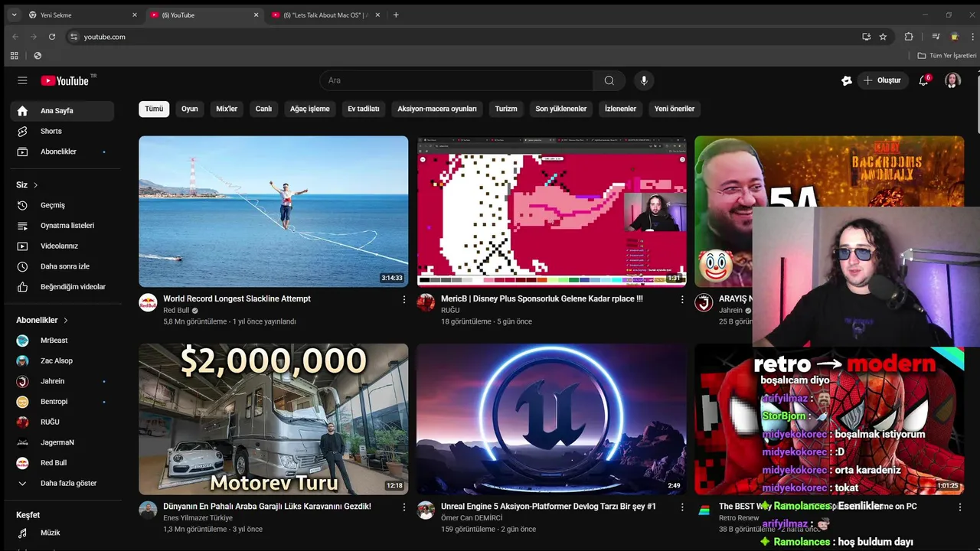The image size is (980, 551).
Task: Open Geçmiş history
Action: pyautogui.click(x=62, y=205)
